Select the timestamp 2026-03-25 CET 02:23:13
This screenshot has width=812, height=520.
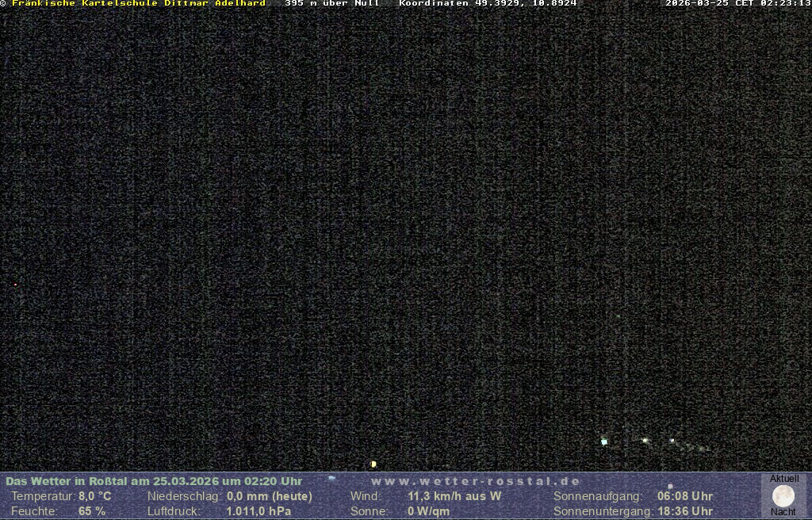point(737,4)
